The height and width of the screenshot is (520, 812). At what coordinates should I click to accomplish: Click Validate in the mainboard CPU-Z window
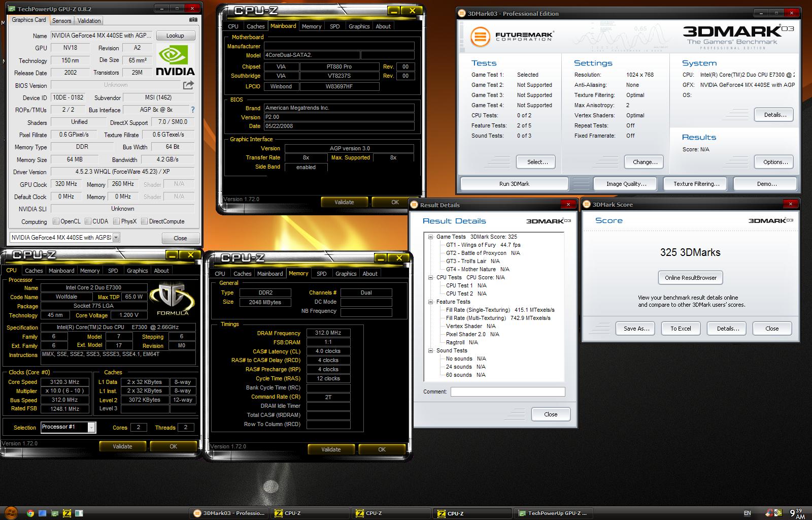pos(344,202)
